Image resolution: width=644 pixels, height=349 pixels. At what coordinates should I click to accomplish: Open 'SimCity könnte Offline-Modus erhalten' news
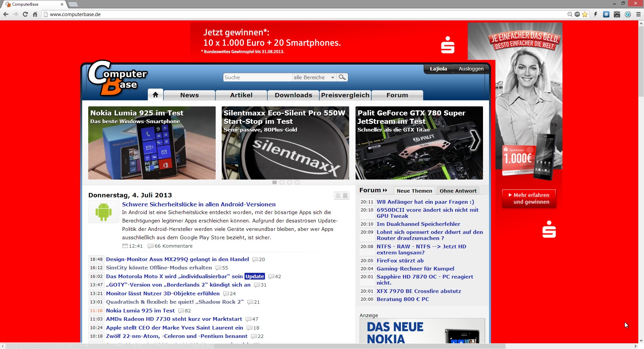coord(159,268)
